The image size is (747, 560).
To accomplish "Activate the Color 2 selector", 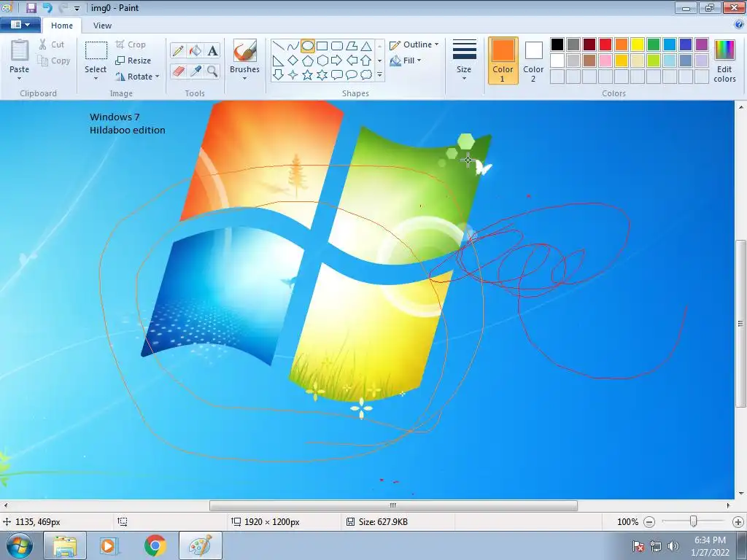I will click(x=533, y=61).
